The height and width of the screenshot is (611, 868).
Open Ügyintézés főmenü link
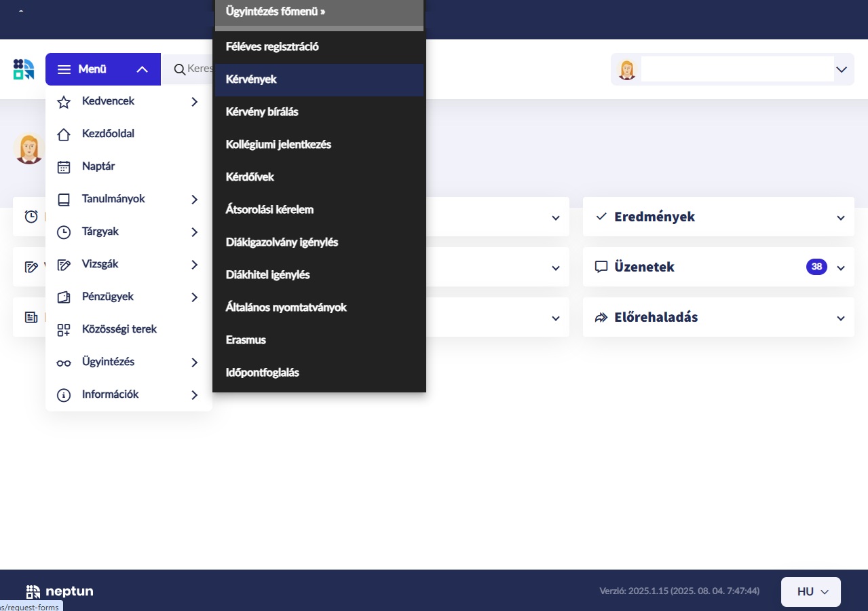276,12
